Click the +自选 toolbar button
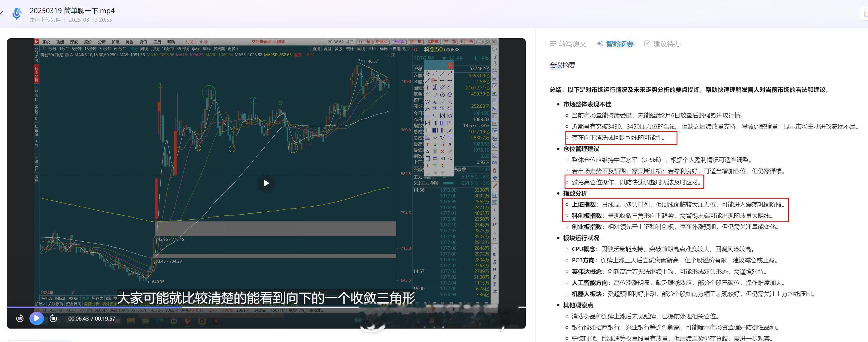868x342 pixels. (x=396, y=49)
